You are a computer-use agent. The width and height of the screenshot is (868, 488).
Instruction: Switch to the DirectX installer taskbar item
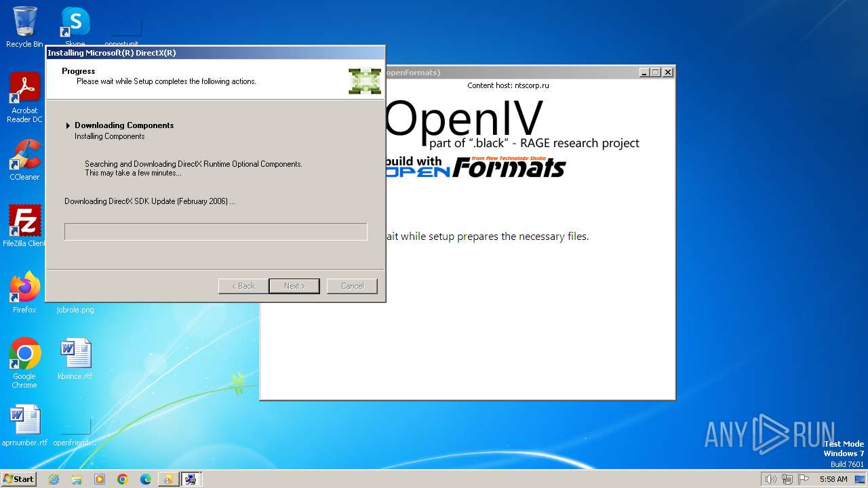click(191, 479)
